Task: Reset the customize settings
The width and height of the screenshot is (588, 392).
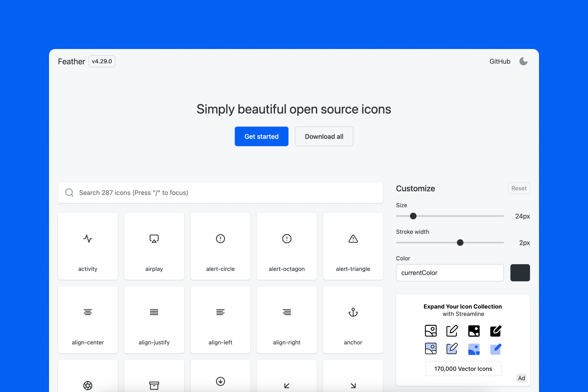Action: click(x=519, y=188)
